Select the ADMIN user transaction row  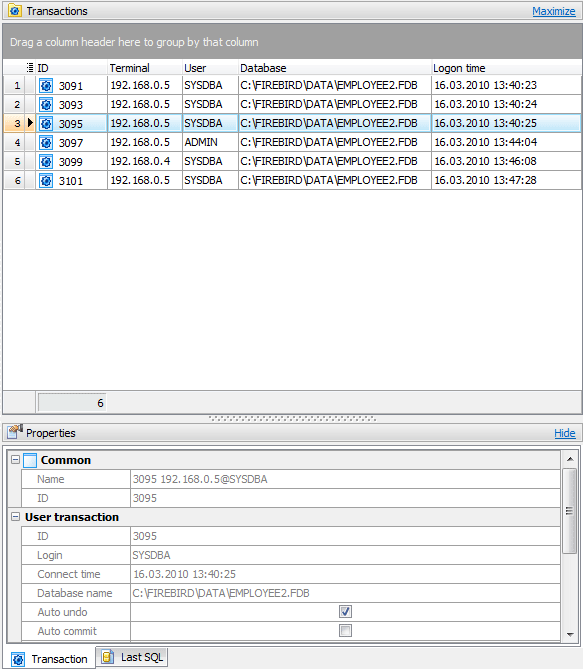click(292, 142)
